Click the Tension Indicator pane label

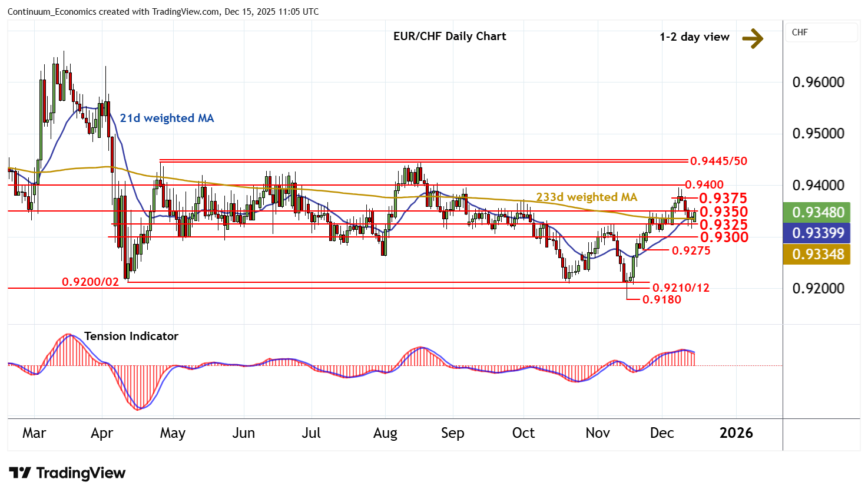point(131,336)
